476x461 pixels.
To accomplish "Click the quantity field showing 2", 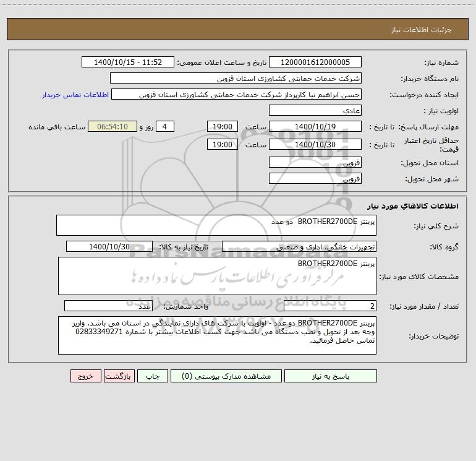I will click(x=330, y=306).
